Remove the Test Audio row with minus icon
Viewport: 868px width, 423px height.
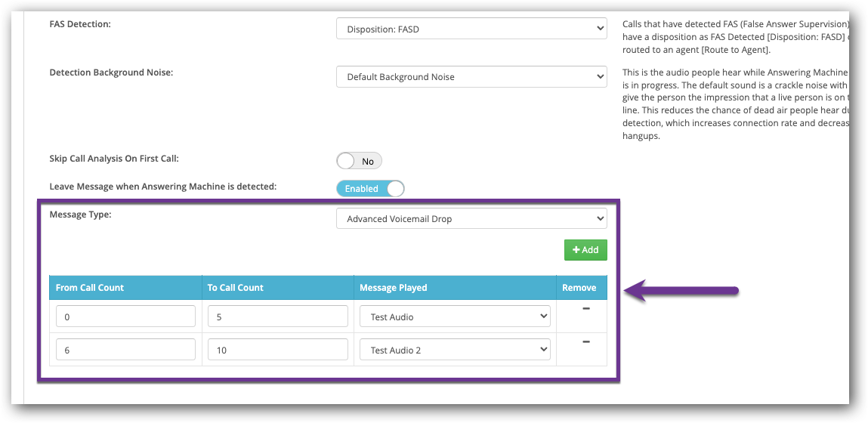tap(585, 309)
